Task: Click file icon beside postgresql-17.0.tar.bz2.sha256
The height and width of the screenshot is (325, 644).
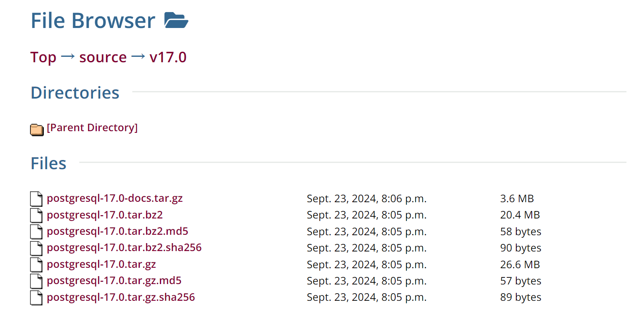Action: tap(36, 249)
